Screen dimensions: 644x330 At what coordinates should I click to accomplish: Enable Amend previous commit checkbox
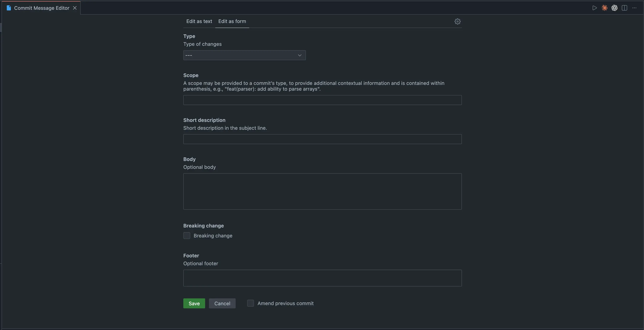coord(251,303)
